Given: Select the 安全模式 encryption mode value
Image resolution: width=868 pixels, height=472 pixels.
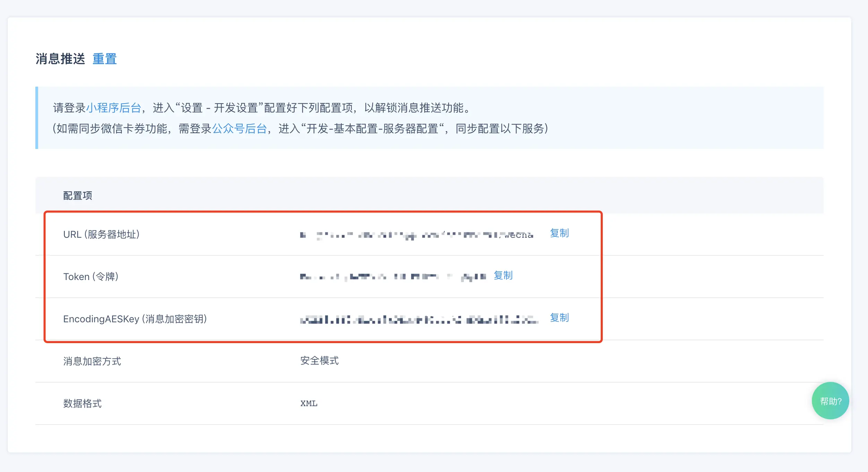Looking at the screenshot, I should point(319,361).
